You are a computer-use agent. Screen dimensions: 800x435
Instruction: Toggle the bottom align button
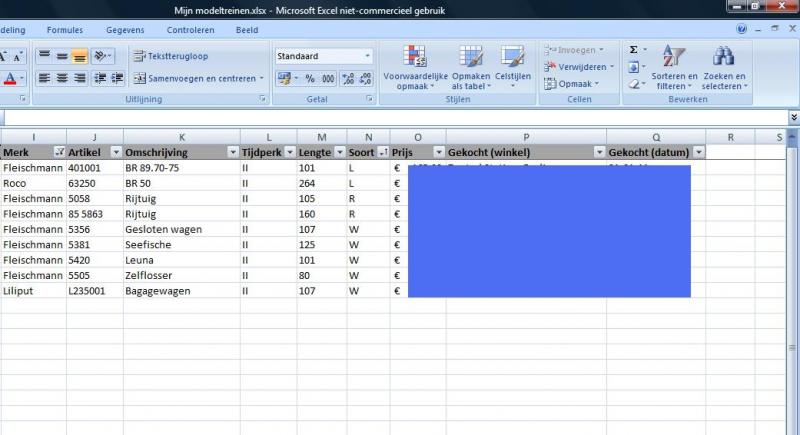pos(80,56)
